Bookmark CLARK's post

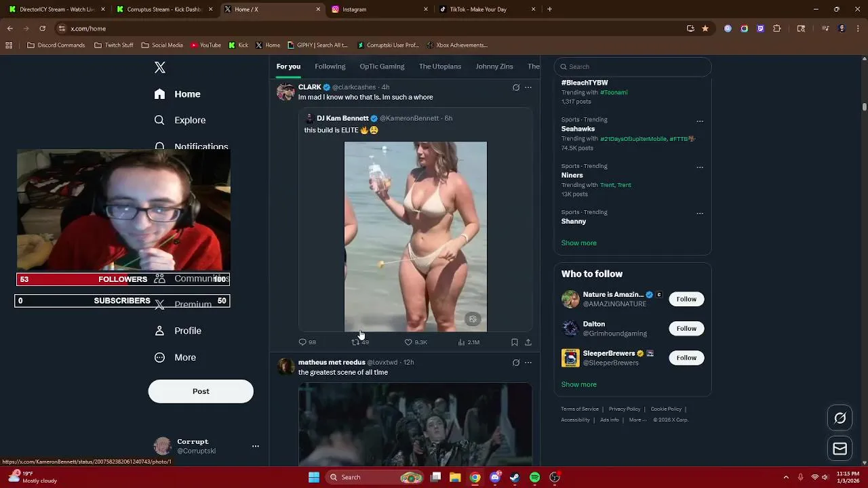pos(515,342)
